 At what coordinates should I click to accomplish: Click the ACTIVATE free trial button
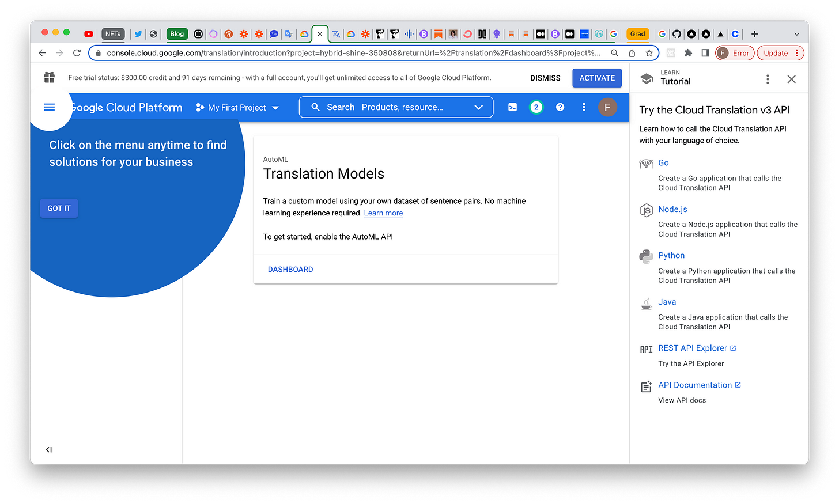[597, 78]
